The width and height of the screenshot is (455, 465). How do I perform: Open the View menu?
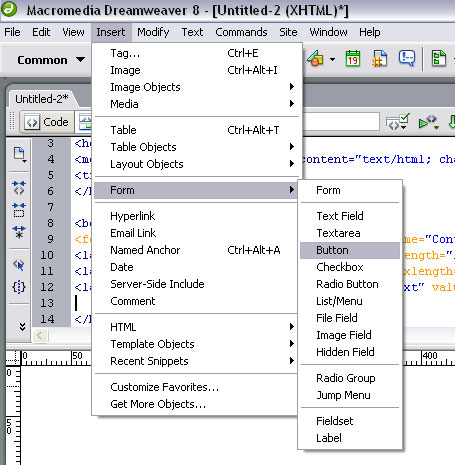[73, 32]
